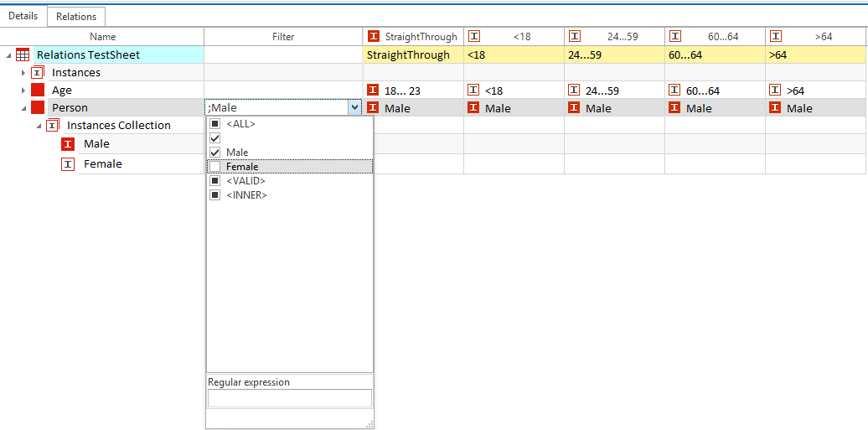This screenshot has height=430, width=868.
Task: Click the red Age attribute icon
Action: 38,91
